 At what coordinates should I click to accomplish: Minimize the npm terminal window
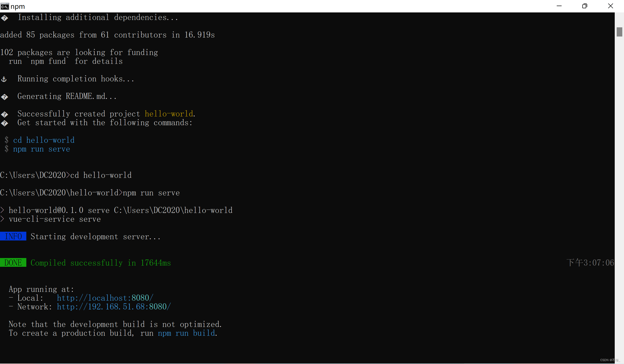[559, 6]
